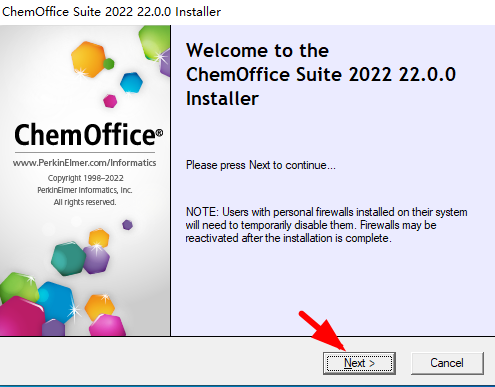Image resolution: width=495 pixels, height=387 pixels.
Task: Click the registered trademark symbol beside ChemOffice
Action: pos(159,133)
